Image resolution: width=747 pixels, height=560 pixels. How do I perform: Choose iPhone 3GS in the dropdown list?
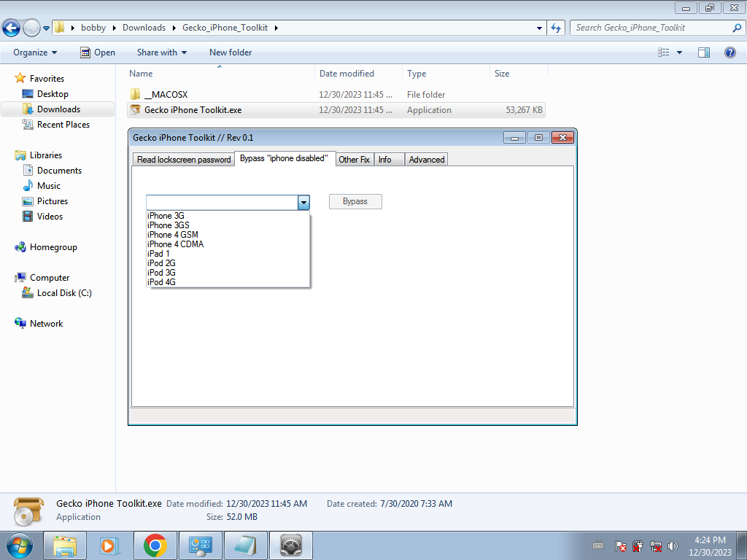click(228, 225)
